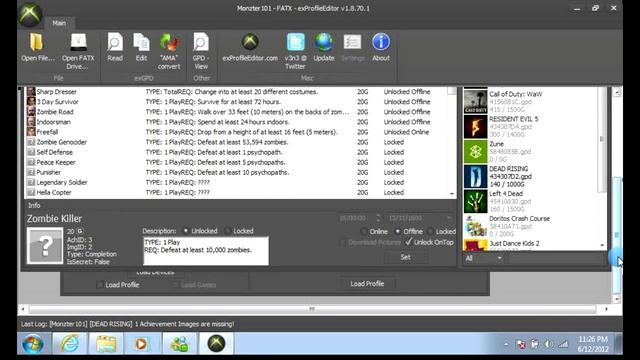Click the Zombie Killer achievement image placeholder
The image size is (640, 360).
coord(45,246)
